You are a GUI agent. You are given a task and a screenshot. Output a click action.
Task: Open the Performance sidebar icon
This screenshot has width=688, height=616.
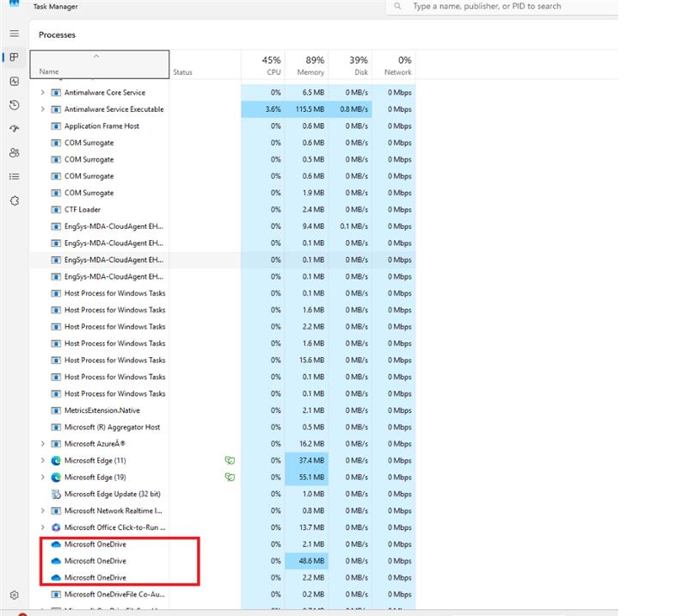[15, 81]
